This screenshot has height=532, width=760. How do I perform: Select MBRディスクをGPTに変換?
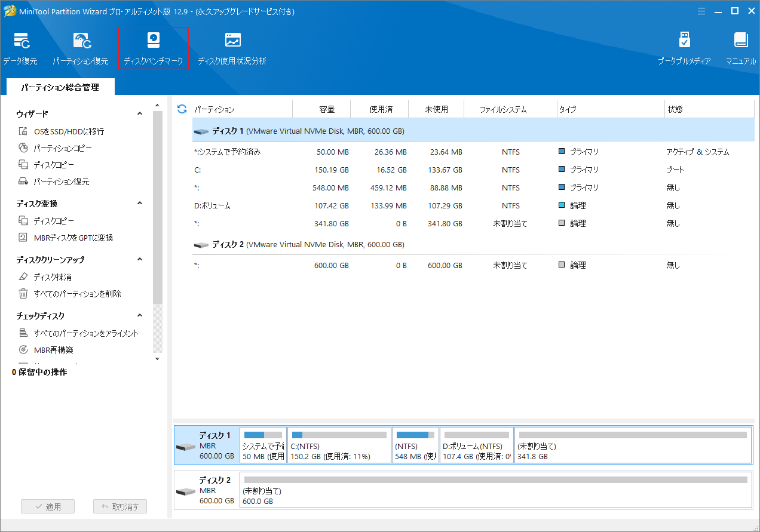pos(66,238)
